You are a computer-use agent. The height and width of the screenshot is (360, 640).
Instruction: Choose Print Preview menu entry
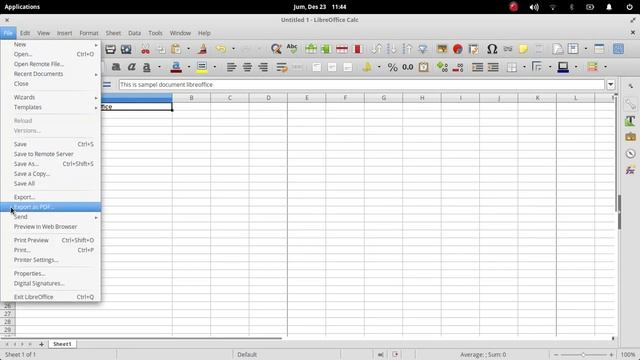tap(51, 240)
